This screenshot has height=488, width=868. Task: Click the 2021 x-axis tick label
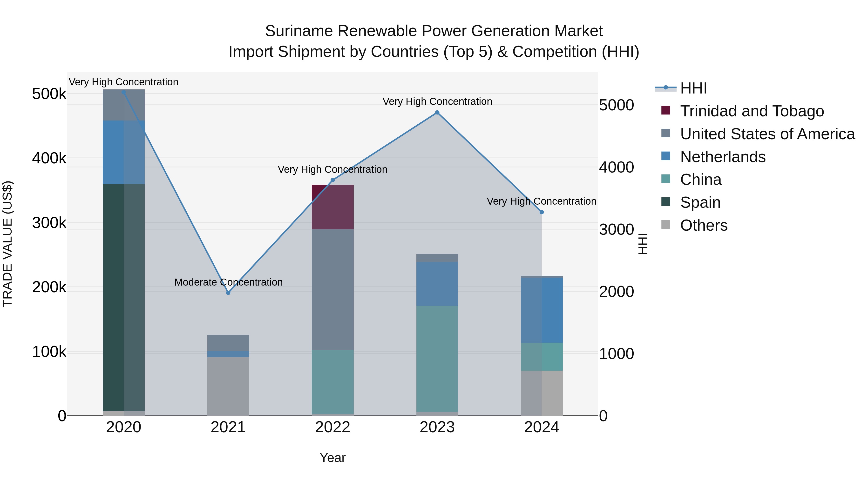(x=228, y=427)
